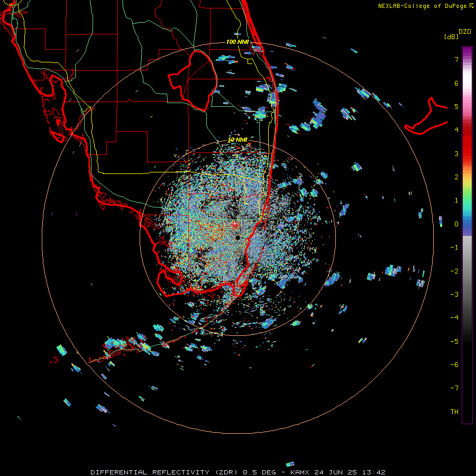
Task: Click the color scale value -3
Action: (x=454, y=295)
